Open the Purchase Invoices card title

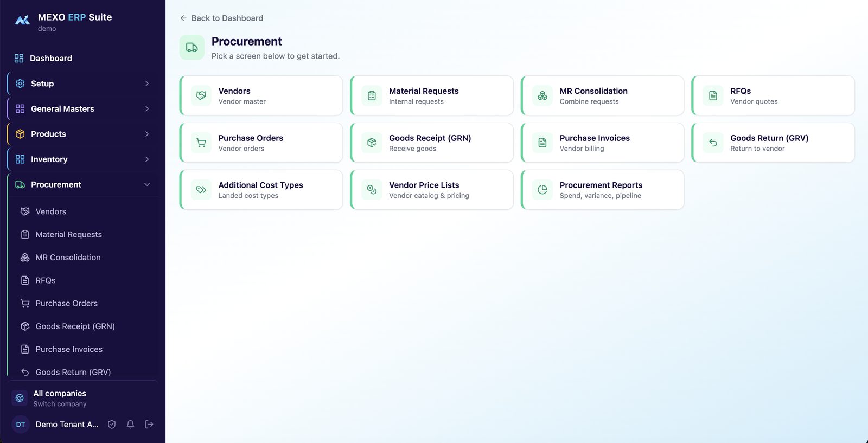(595, 138)
